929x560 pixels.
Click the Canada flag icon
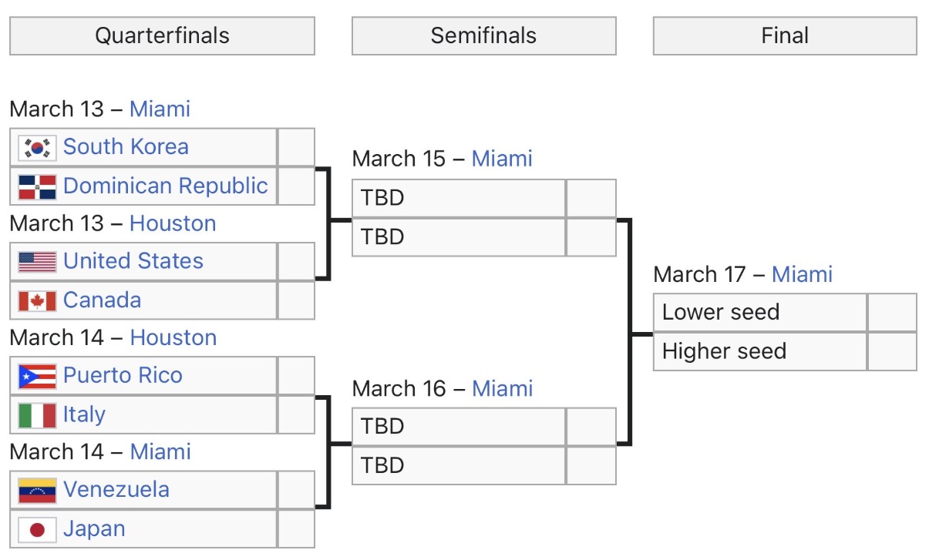(x=37, y=300)
